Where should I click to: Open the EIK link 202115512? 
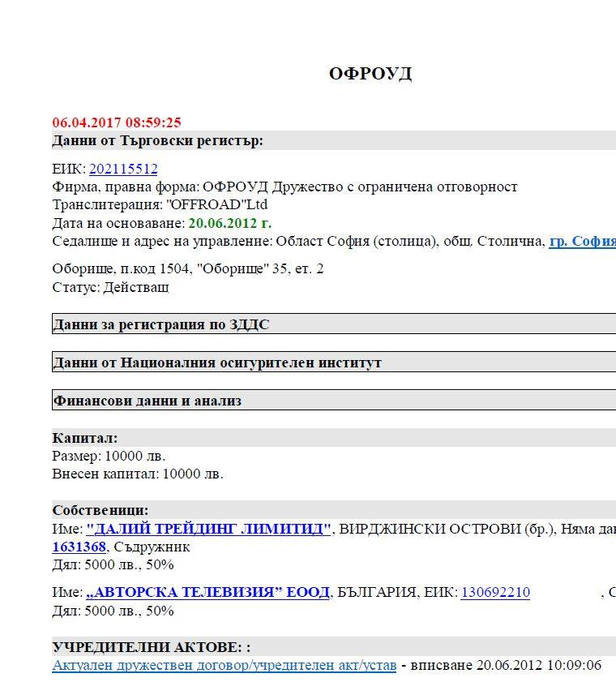point(123,169)
